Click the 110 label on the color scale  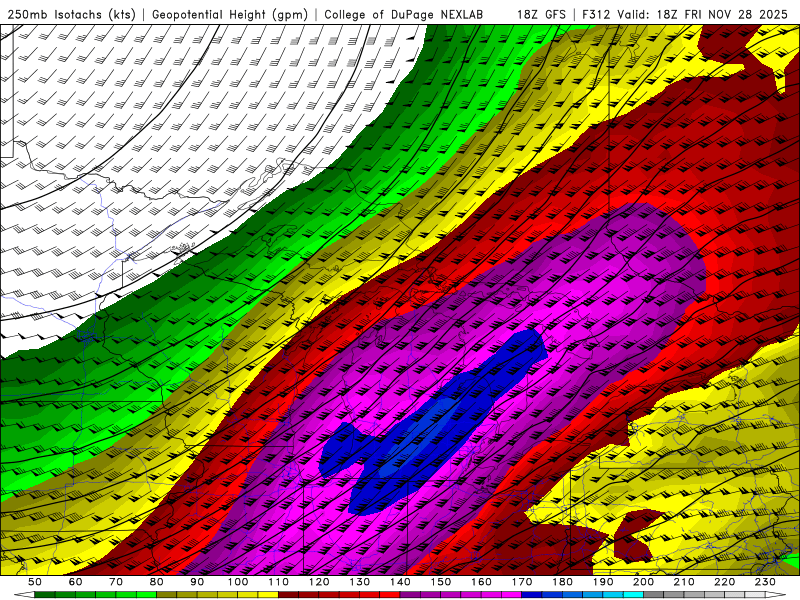[x=279, y=582]
